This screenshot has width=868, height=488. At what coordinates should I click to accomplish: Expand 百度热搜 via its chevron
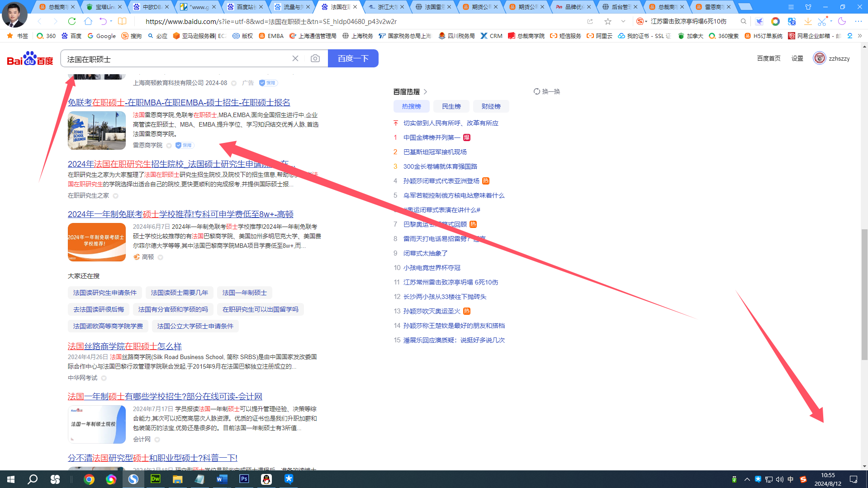(426, 91)
